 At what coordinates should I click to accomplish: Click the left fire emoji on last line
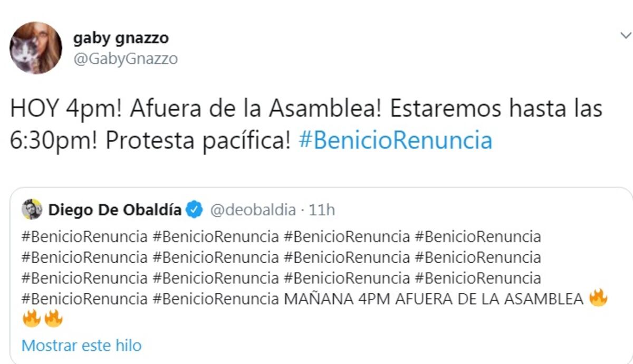pos(32,319)
